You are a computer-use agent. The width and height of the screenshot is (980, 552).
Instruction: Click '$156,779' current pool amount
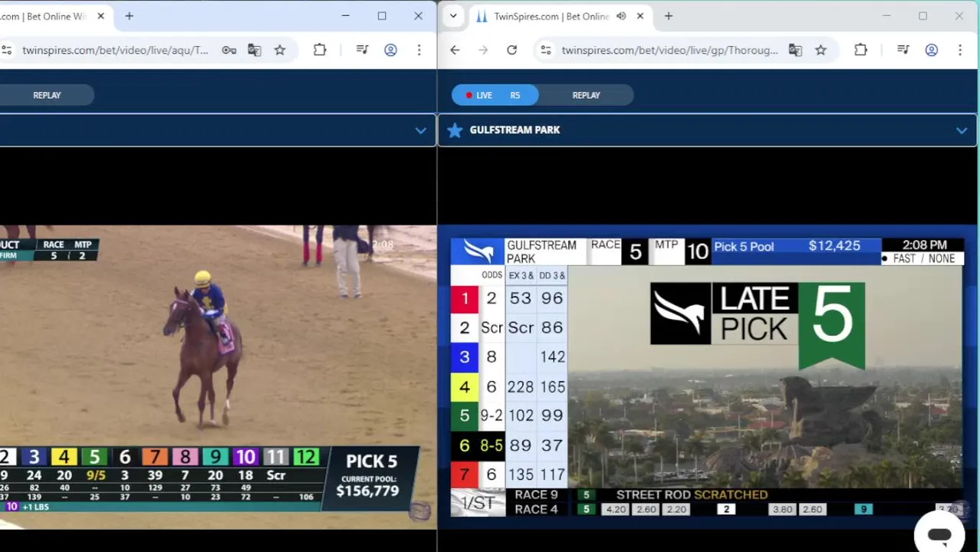pos(367,491)
